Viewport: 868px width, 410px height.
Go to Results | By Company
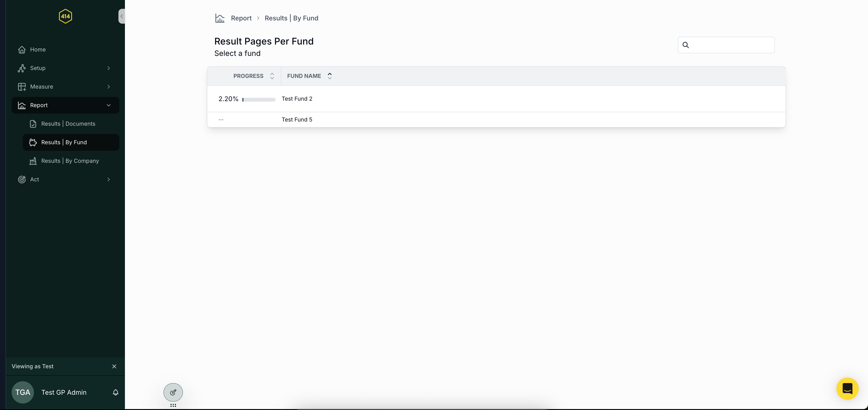70,161
